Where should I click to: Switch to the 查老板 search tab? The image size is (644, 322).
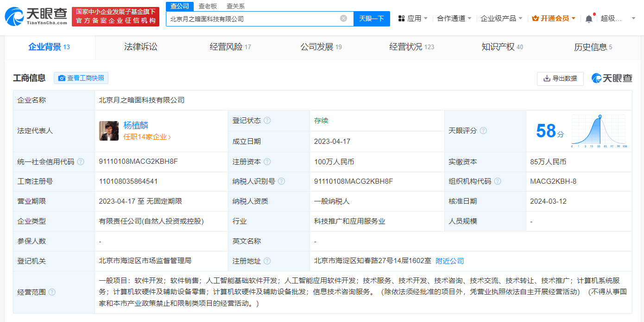[208, 6]
